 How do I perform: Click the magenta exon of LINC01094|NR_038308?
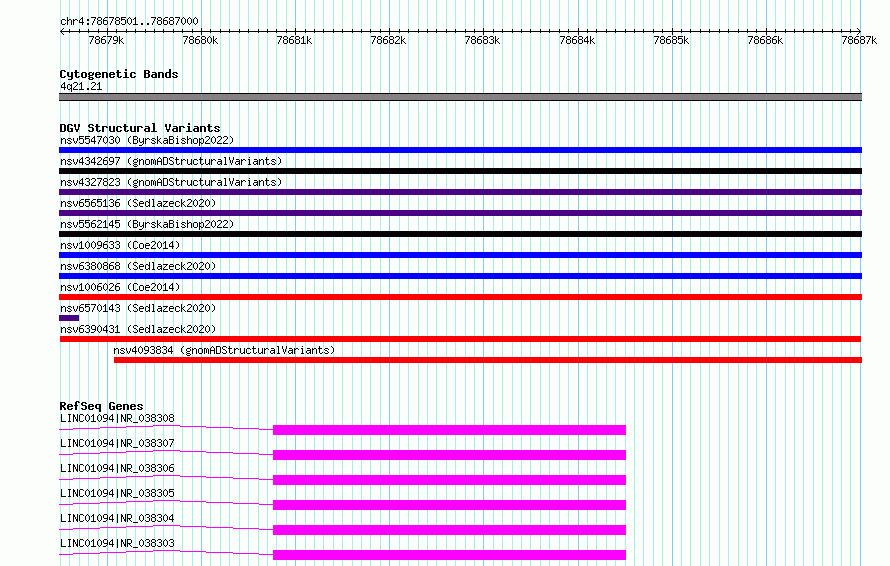(450, 430)
